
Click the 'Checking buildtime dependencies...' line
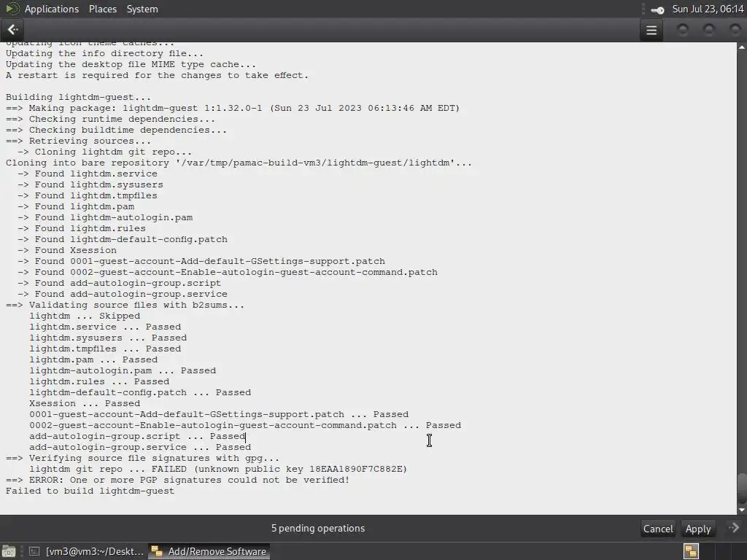116,130
